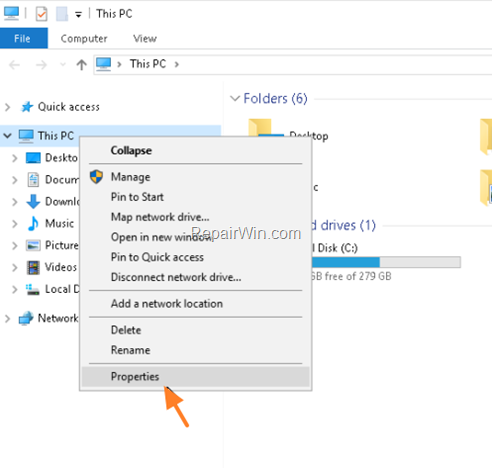Click Pin to Quick access entry
The height and width of the screenshot is (468, 492).
[x=195, y=257]
